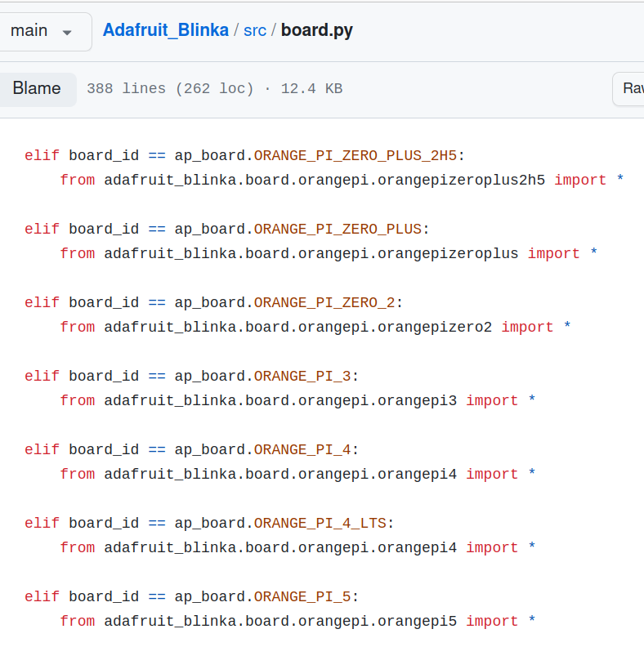Click the ORANGE_PI_ZERO_2 constant
Viewport: 644px width, 647px height.
tap(324, 302)
